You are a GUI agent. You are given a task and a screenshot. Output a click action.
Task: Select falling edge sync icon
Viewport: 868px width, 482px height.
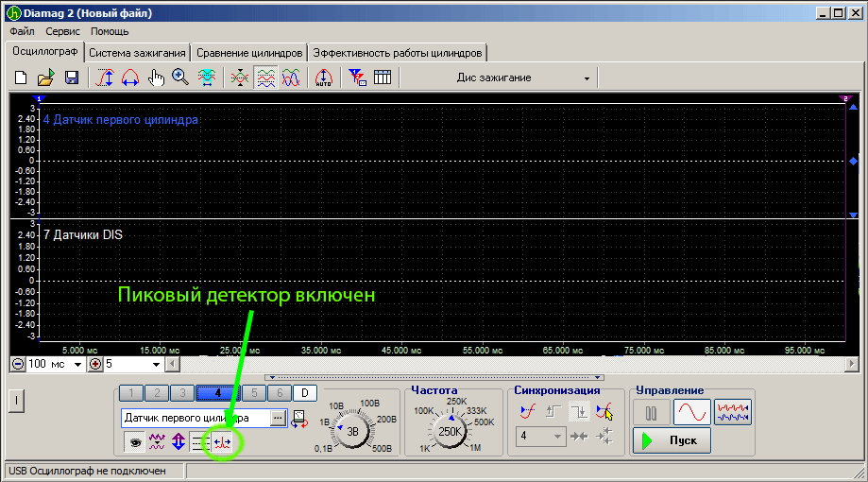pyautogui.click(x=580, y=412)
